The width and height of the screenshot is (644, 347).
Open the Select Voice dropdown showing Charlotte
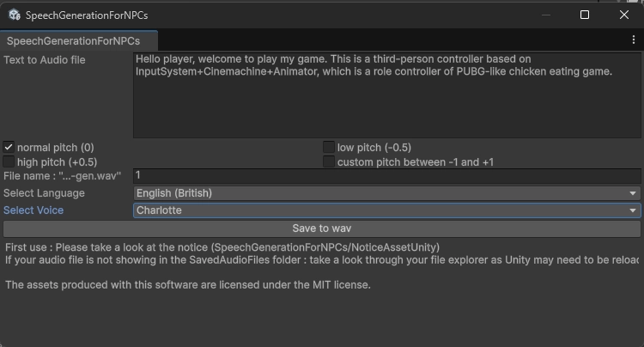point(387,210)
